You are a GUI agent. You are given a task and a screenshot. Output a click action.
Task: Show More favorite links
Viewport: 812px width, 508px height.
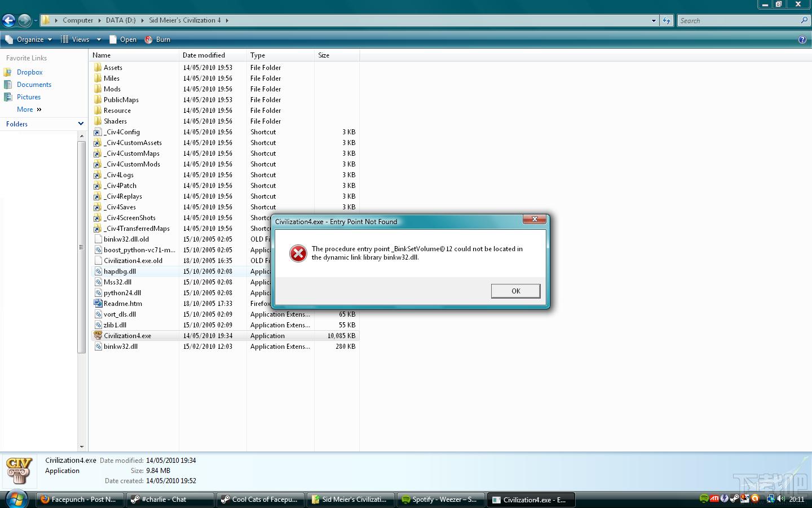[29, 110]
